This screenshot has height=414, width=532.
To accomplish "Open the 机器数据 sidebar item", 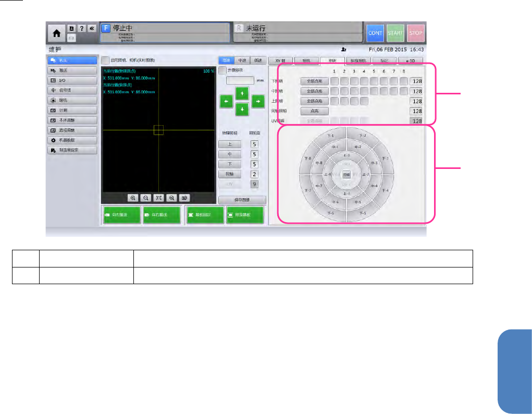I will pos(72,140).
